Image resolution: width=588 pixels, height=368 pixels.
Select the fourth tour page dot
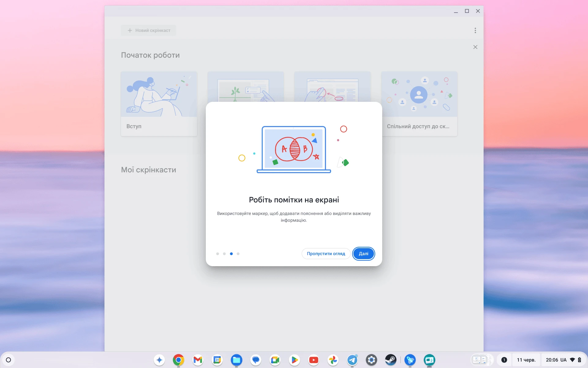(x=238, y=254)
